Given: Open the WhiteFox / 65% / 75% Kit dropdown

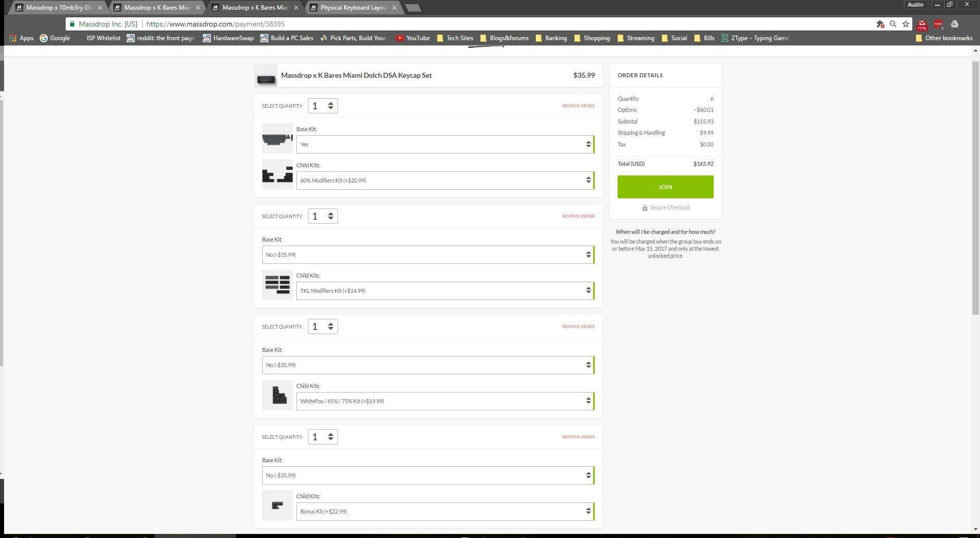Looking at the screenshot, I should pos(444,401).
